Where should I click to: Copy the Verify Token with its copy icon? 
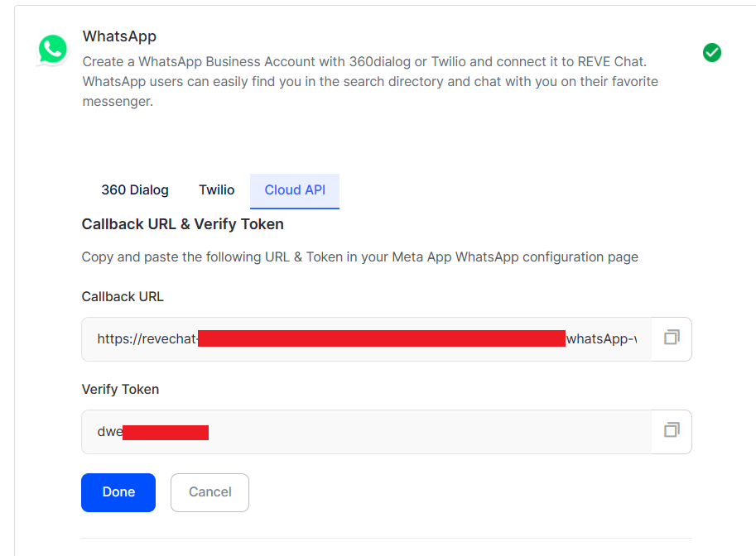point(672,429)
